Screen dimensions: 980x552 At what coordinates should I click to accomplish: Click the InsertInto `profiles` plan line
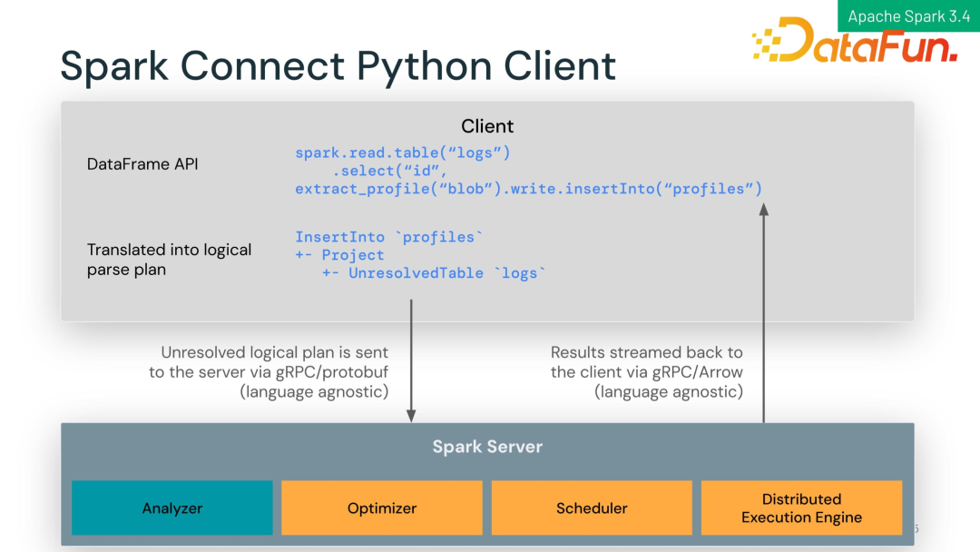[x=388, y=237]
